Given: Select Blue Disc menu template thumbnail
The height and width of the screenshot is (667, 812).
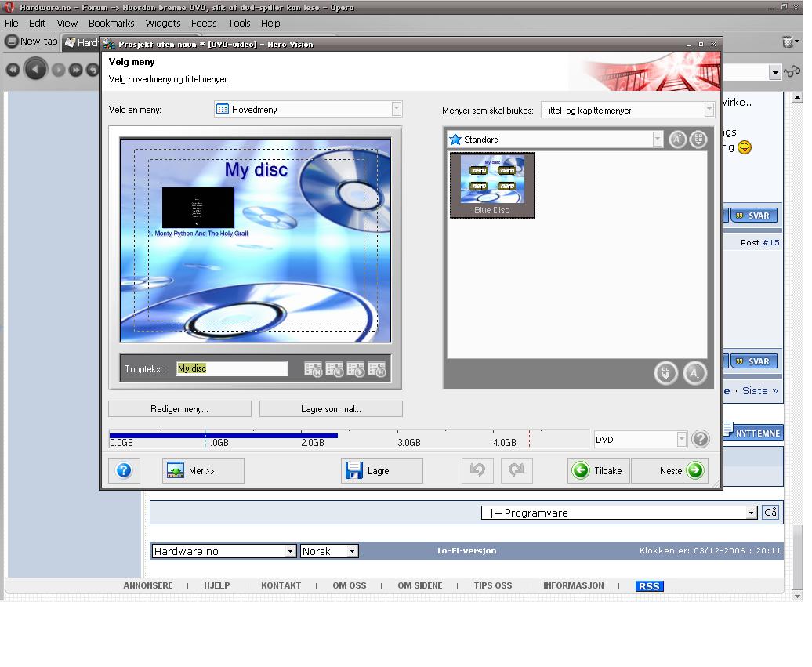Looking at the screenshot, I should pyautogui.click(x=492, y=186).
